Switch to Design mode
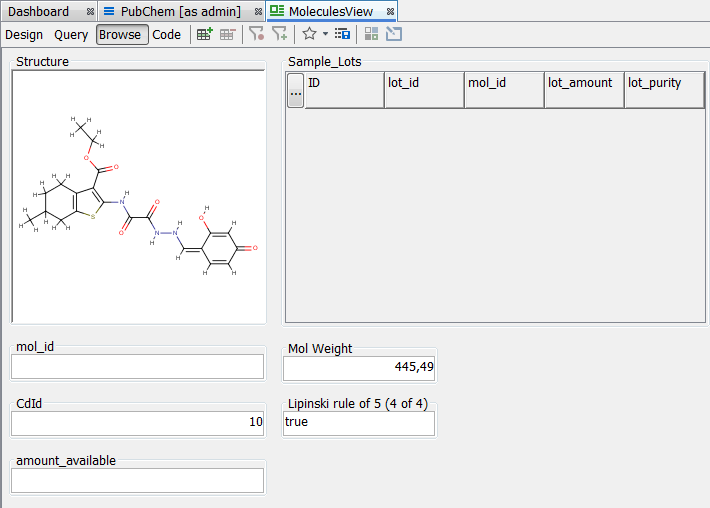The width and height of the screenshot is (710, 508). 24,34
